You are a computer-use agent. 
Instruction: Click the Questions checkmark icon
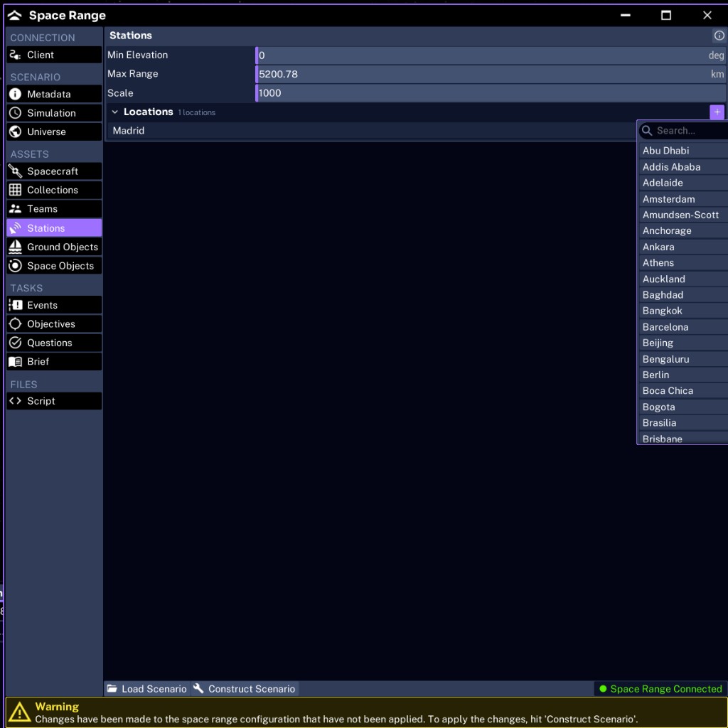click(16, 343)
